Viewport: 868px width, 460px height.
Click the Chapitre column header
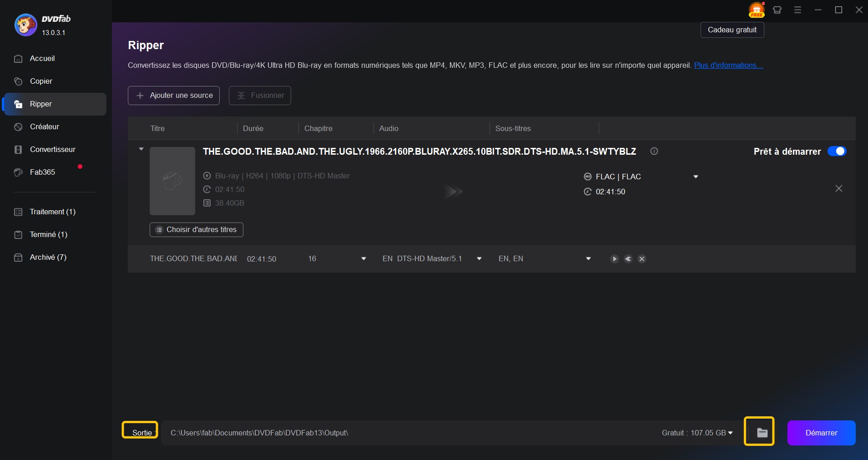(x=318, y=129)
